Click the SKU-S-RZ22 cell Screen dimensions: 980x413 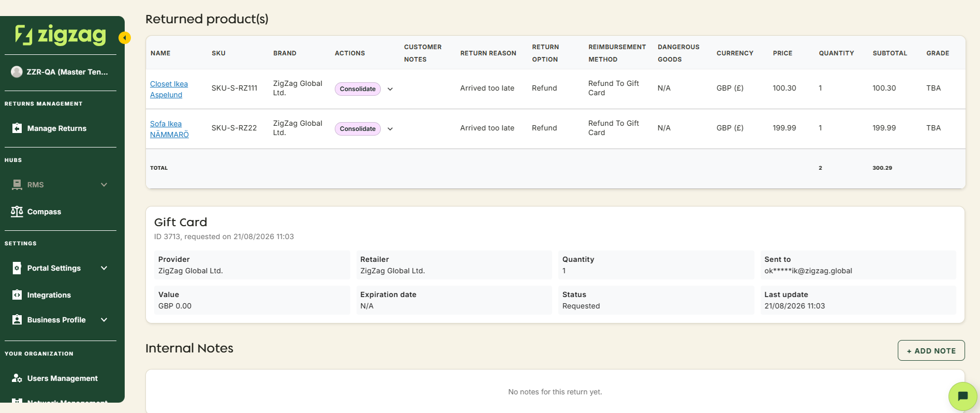click(234, 128)
